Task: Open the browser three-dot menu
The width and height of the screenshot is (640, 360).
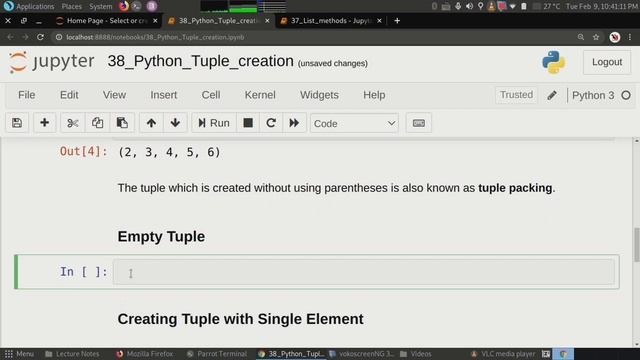Action: click(x=630, y=37)
